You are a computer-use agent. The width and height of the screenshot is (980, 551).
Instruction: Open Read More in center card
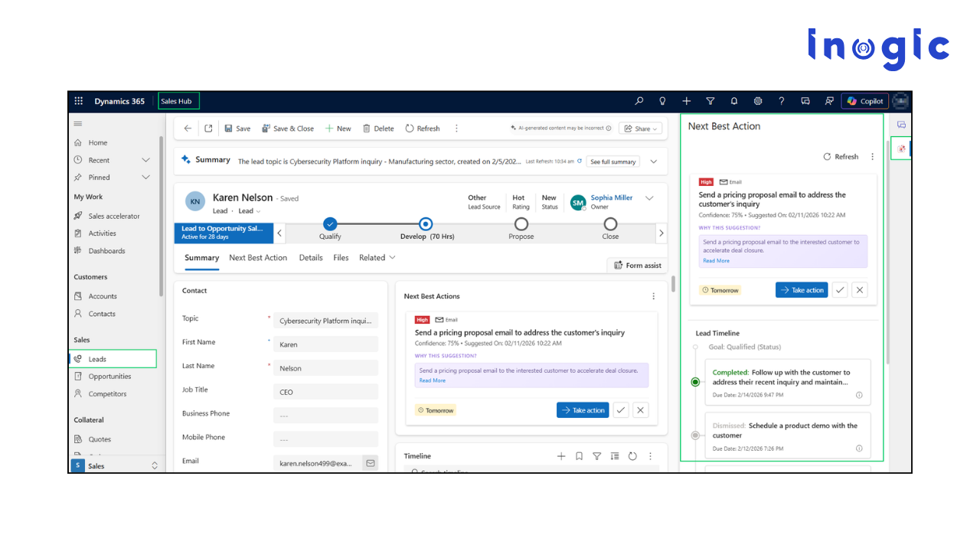pyautogui.click(x=433, y=380)
